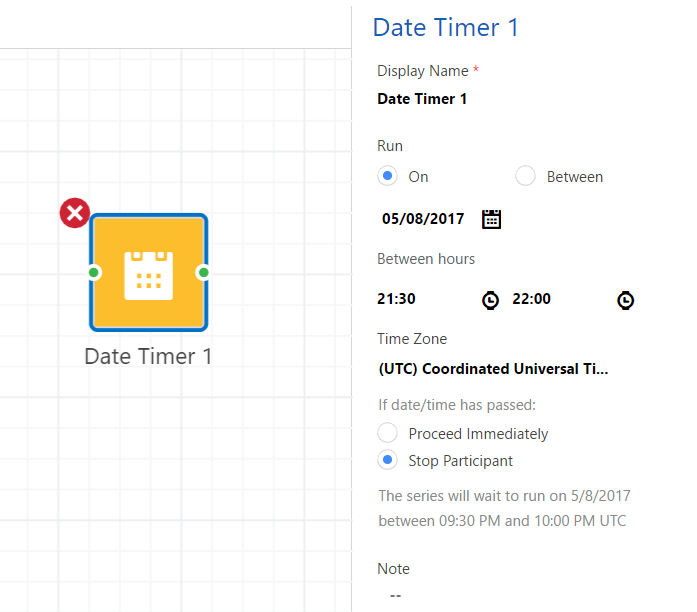
Task: Select the "Between" run option
Action: click(x=525, y=177)
